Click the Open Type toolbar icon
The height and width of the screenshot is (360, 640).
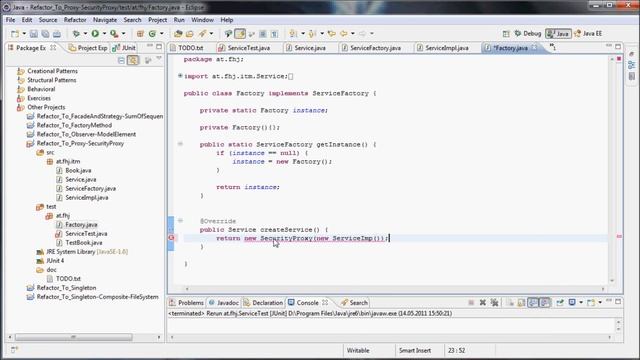click(x=178, y=33)
